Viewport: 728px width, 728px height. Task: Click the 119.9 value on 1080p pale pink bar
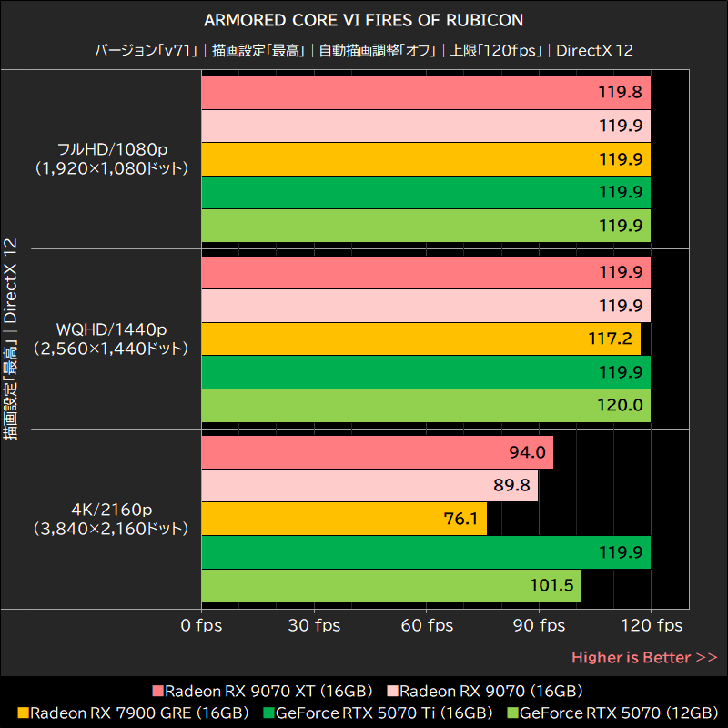[x=621, y=126]
